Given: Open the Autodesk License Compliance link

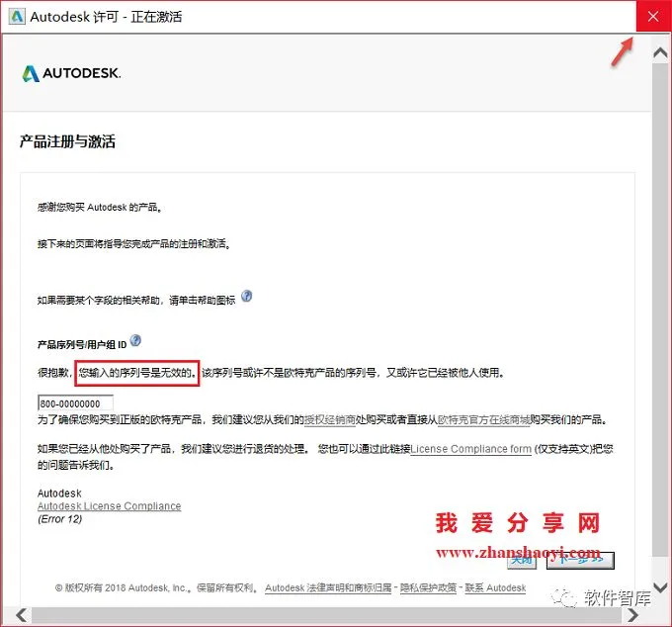Looking at the screenshot, I should pyautogui.click(x=110, y=506).
